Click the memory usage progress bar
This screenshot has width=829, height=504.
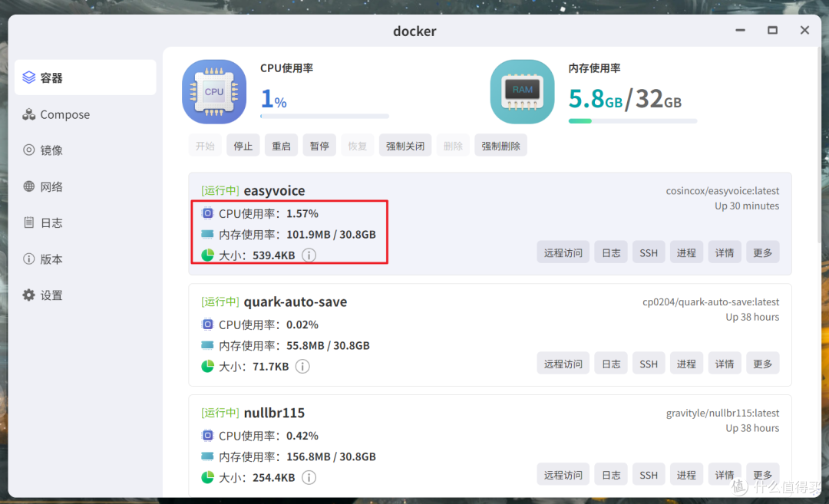click(x=632, y=121)
